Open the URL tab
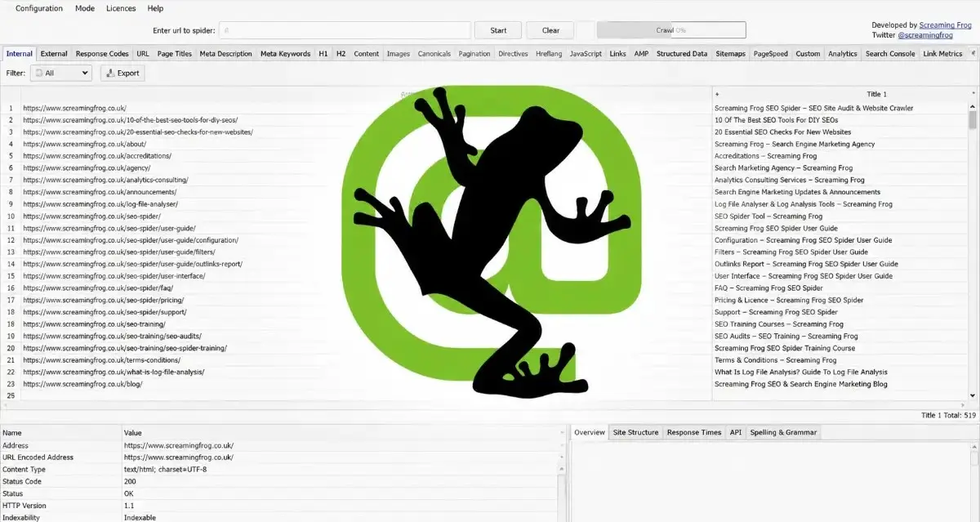The image size is (980, 522). (143, 54)
